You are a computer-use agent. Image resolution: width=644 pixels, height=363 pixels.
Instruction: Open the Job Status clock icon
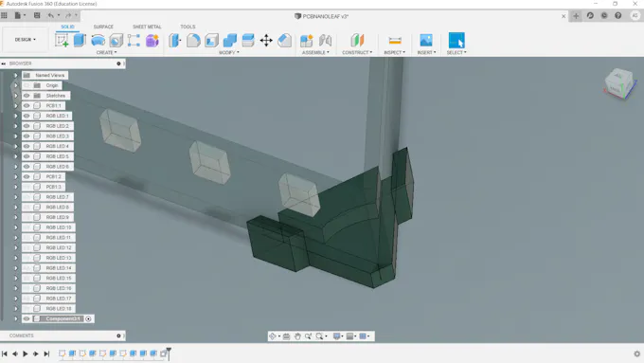click(x=604, y=15)
